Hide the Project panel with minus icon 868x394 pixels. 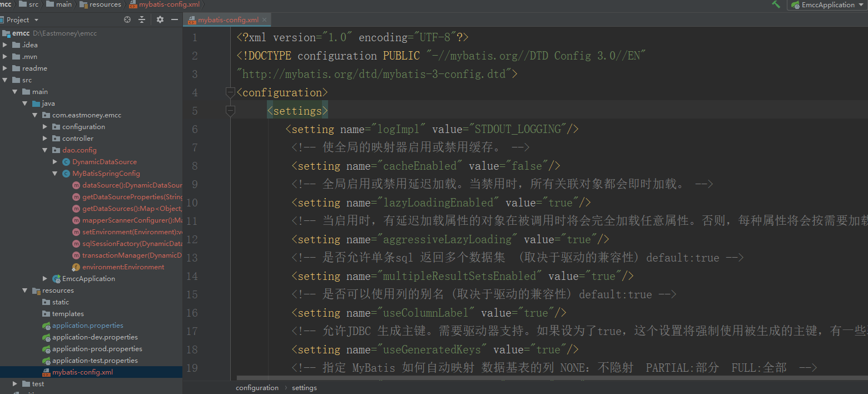pyautogui.click(x=175, y=19)
